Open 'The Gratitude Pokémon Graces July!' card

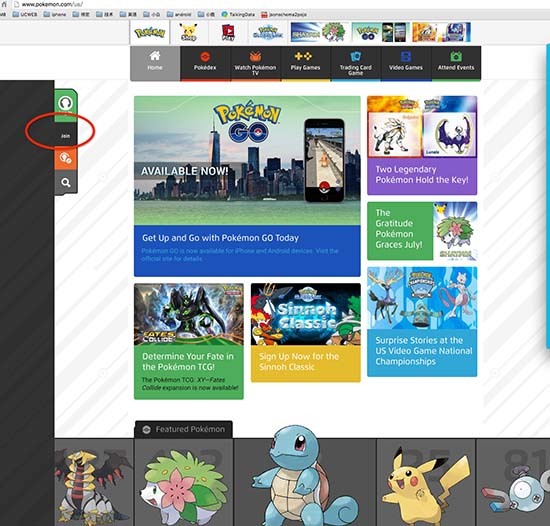coord(422,231)
